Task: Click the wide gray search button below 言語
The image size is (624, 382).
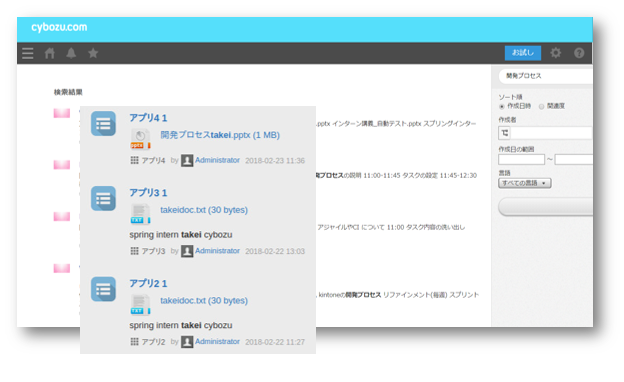Action: point(545,207)
